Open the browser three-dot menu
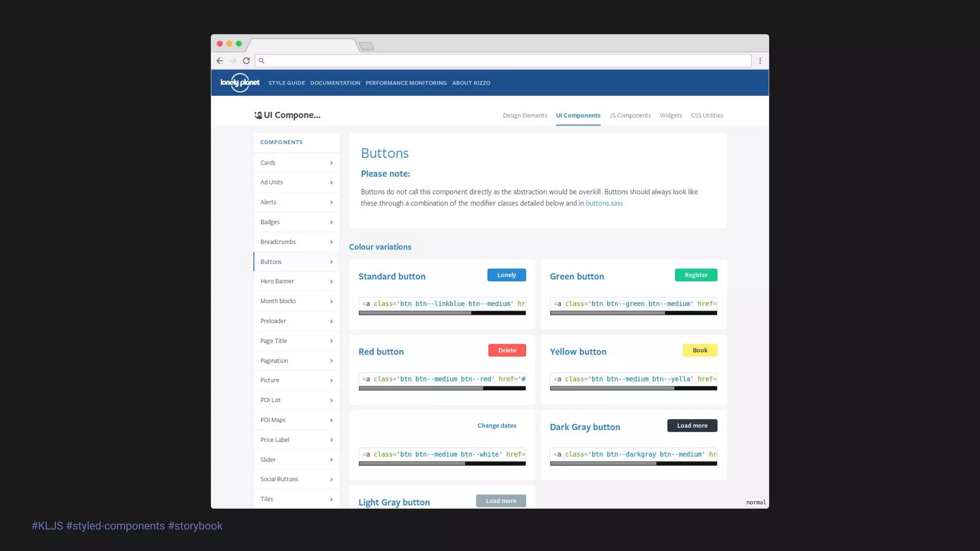Image resolution: width=980 pixels, height=551 pixels. [760, 61]
